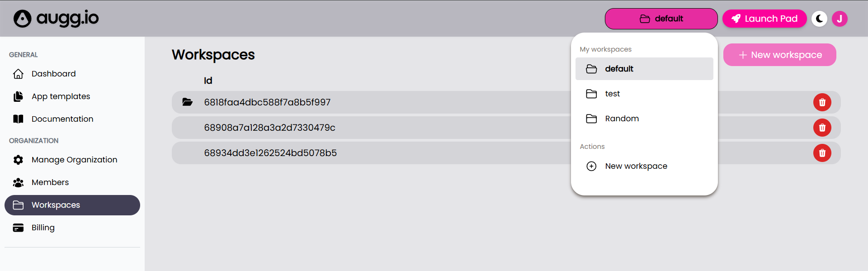
Task: Click the New workspace button with plus
Action: pyautogui.click(x=779, y=55)
